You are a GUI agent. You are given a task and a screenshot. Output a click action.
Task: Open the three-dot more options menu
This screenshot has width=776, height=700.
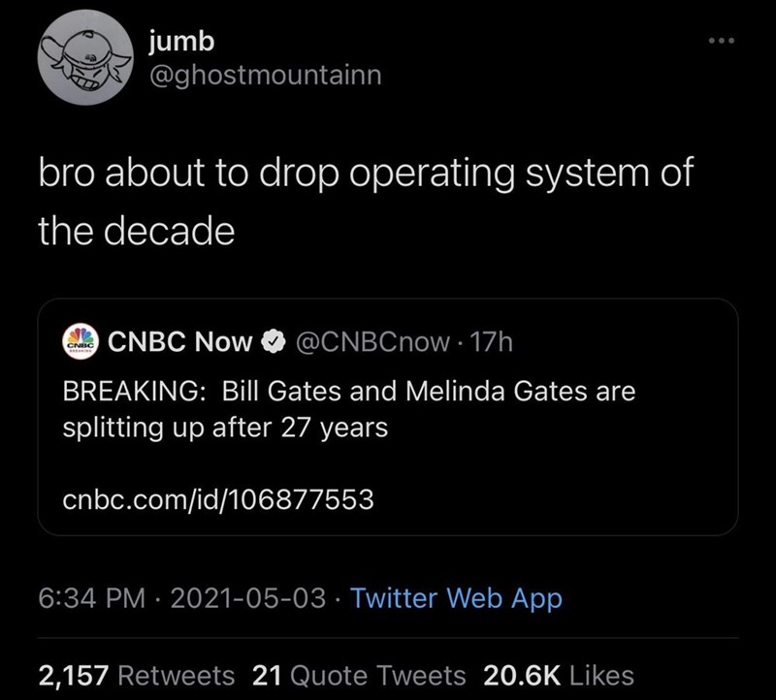point(722,43)
